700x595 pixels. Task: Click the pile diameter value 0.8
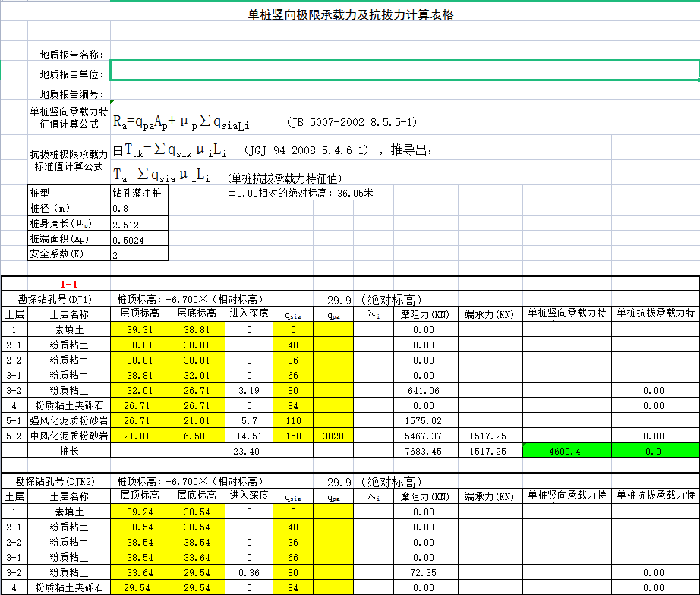pos(139,208)
